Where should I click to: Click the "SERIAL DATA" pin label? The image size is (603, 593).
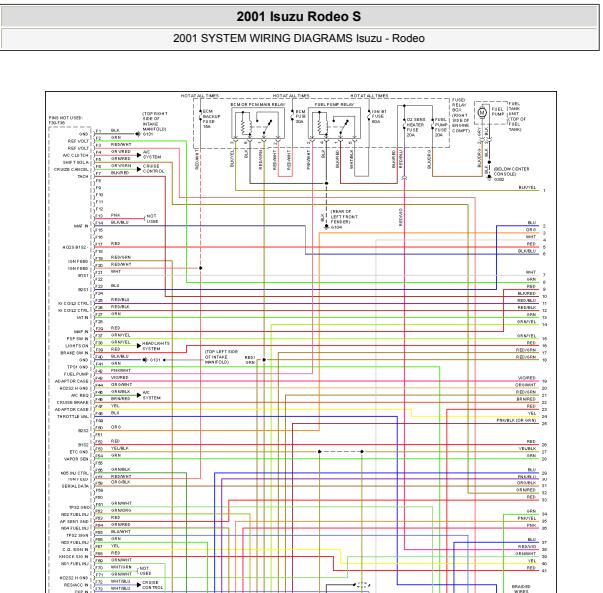(75, 486)
